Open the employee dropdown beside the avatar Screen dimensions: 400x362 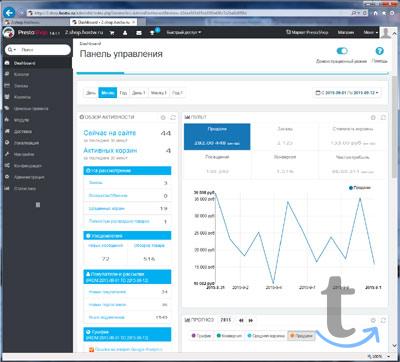click(x=371, y=33)
